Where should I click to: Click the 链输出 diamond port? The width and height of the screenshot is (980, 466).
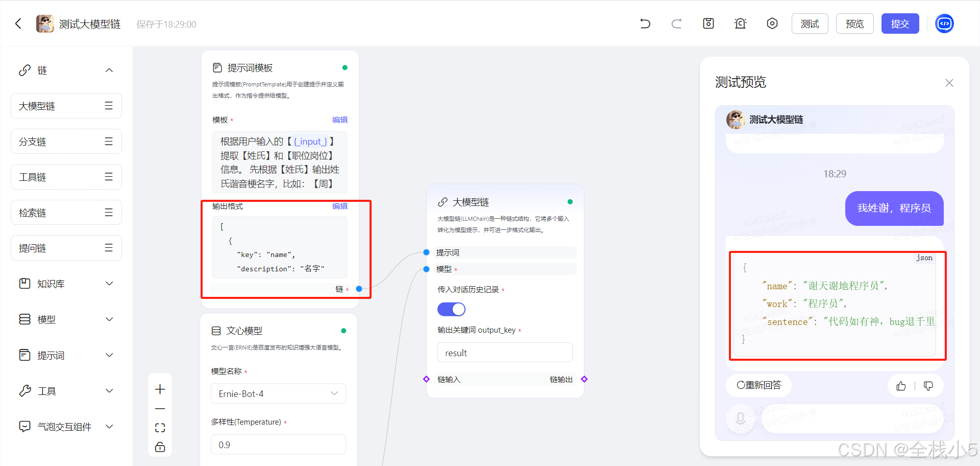point(584,379)
